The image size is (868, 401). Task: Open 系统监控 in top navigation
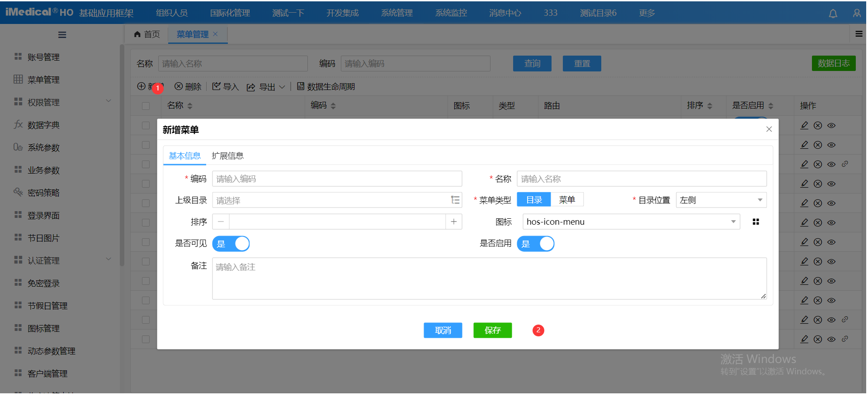pos(451,13)
